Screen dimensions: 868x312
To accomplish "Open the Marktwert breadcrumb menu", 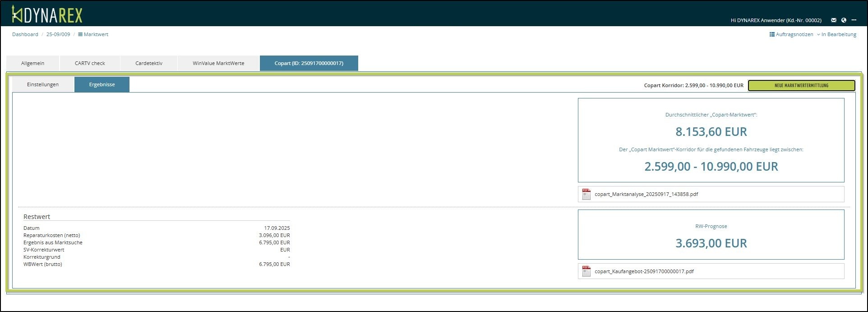I will 93,34.
